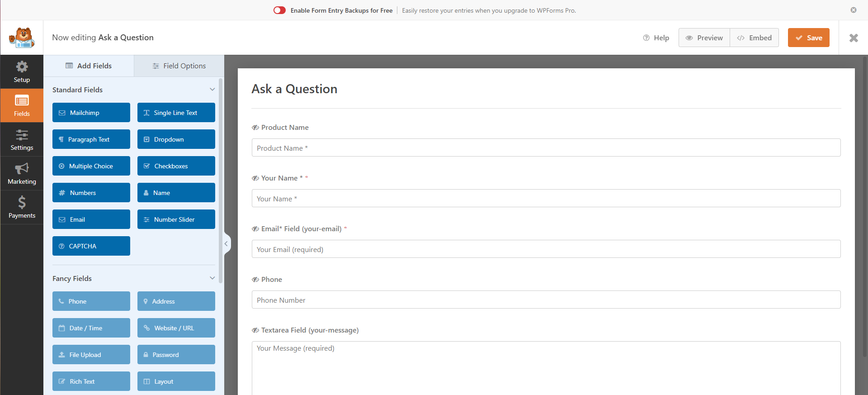Collapse the Fancy Fields section
This screenshot has width=868, height=395.
(x=212, y=278)
